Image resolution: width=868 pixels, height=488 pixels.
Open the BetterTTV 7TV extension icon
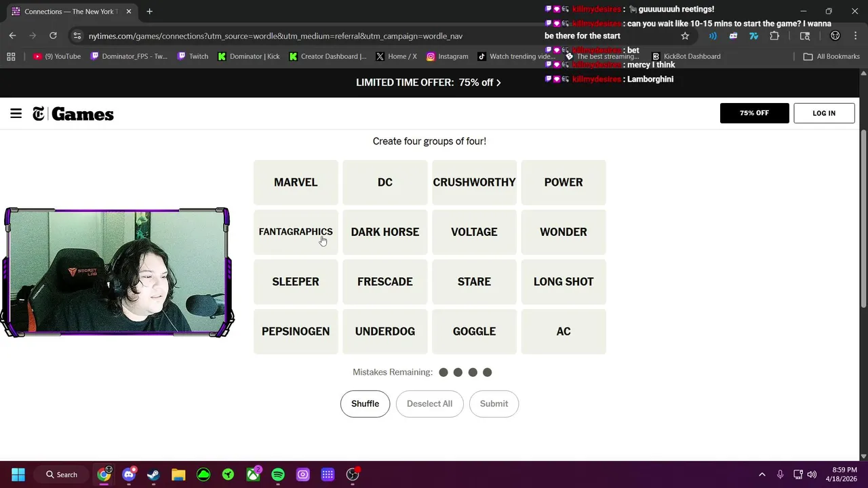[753, 36]
